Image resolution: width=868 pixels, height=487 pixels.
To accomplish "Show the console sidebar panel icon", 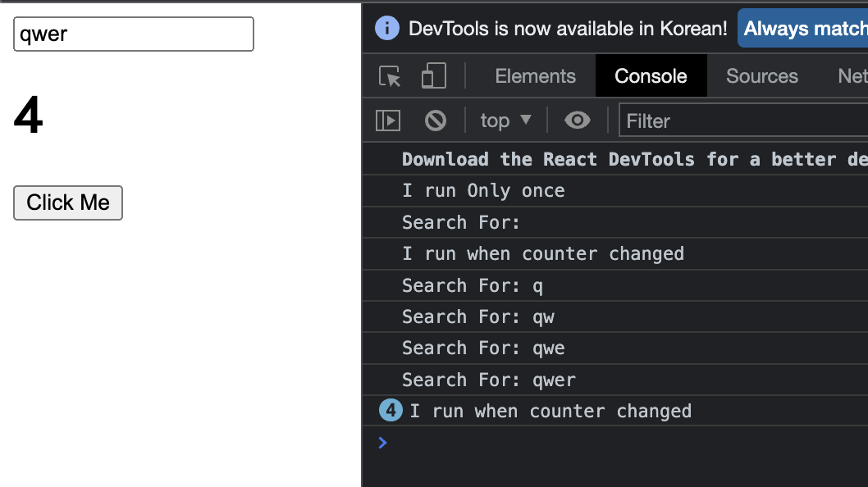I will tap(388, 121).
